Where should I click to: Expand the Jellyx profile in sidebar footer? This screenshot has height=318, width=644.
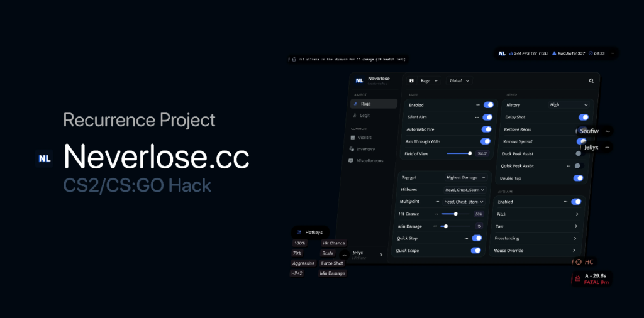(x=382, y=255)
